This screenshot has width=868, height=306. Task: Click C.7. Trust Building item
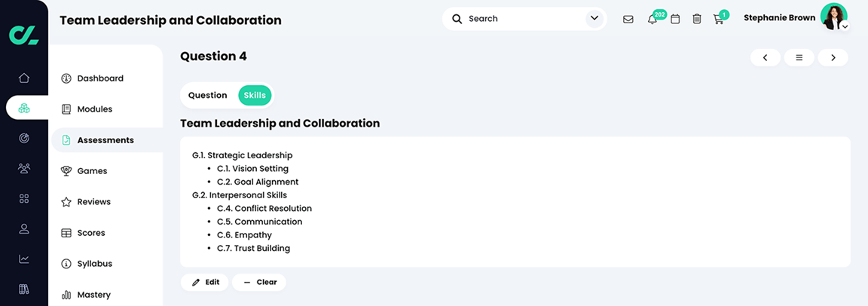(x=253, y=249)
